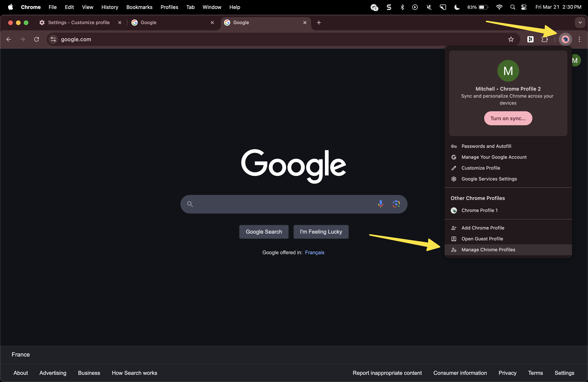This screenshot has width=588, height=382.
Task: Open the Apple menu
Action: pos(10,7)
